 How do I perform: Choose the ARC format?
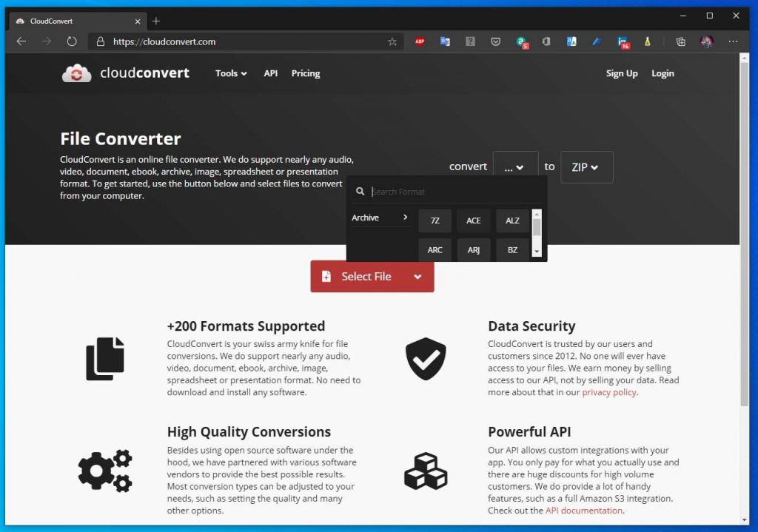coord(435,250)
